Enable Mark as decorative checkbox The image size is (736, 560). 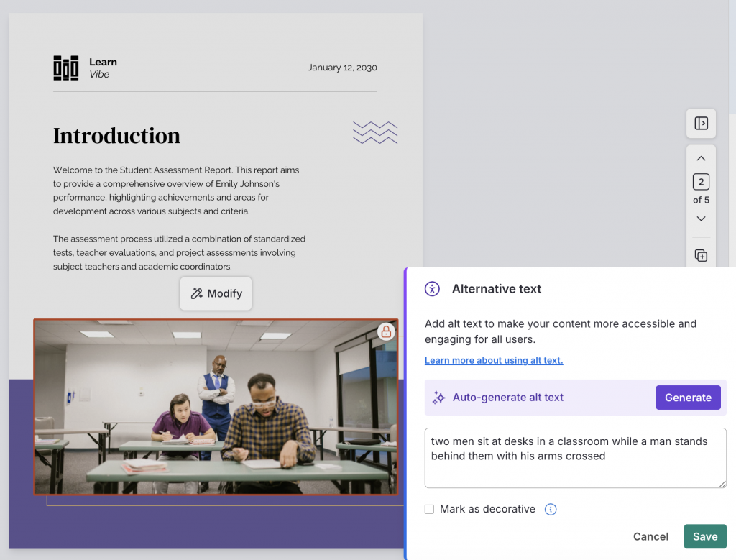[429, 509]
